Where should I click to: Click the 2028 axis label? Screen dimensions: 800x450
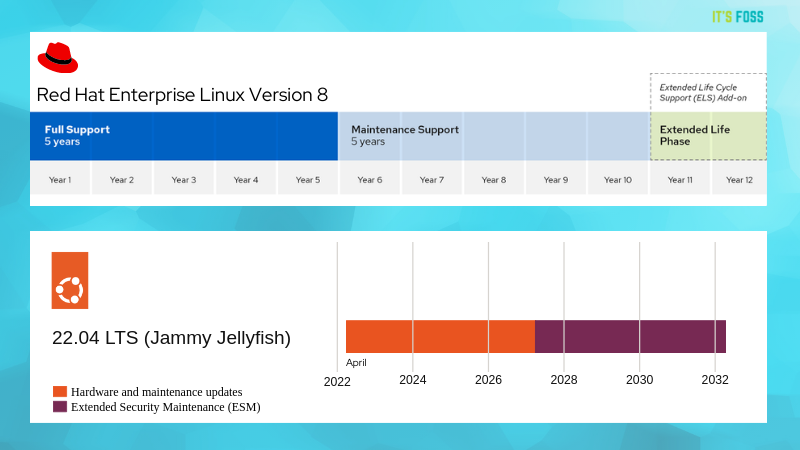[x=564, y=380]
